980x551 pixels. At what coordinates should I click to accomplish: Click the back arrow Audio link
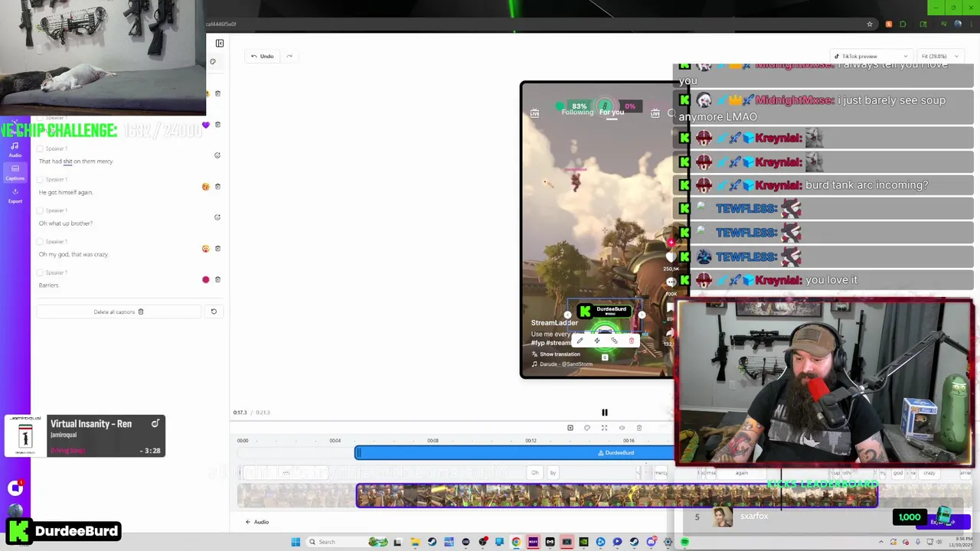pyautogui.click(x=256, y=522)
